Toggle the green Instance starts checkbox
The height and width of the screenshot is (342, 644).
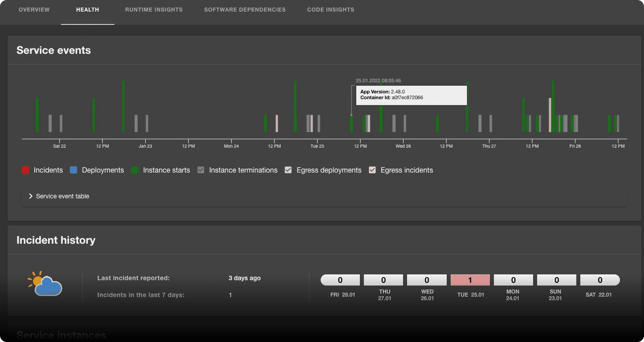tap(135, 170)
